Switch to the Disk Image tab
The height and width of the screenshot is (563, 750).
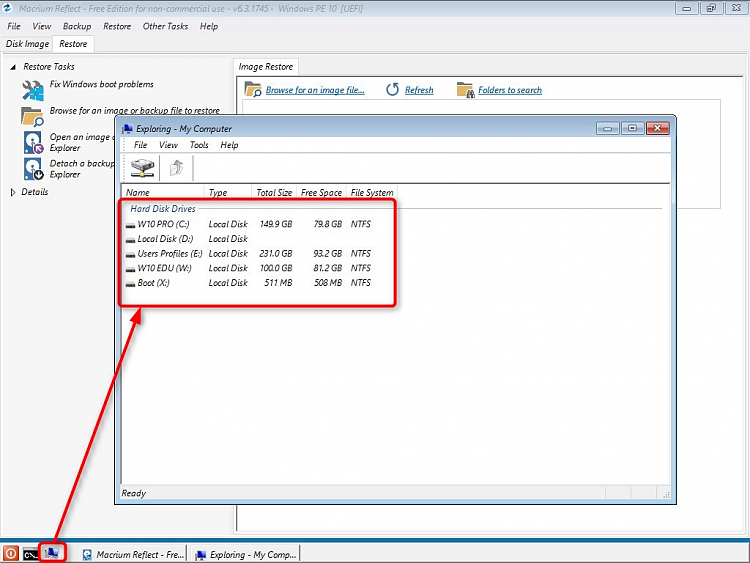(x=27, y=44)
